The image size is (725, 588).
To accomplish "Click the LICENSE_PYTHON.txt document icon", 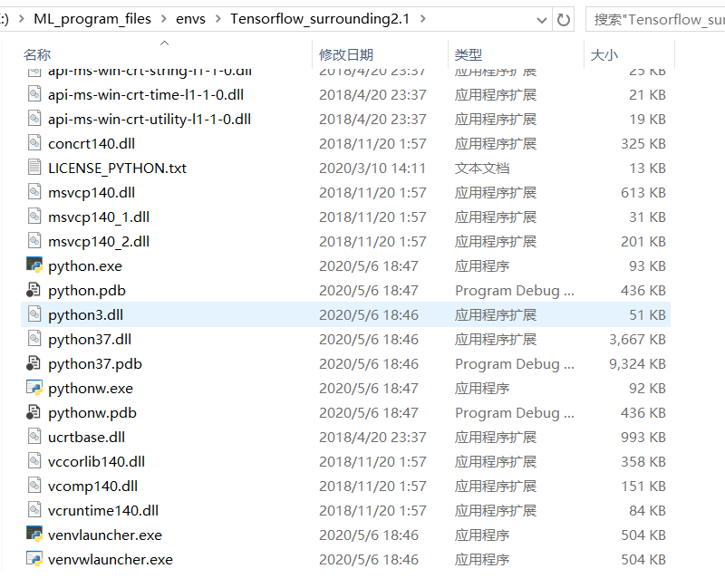I will (34, 168).
